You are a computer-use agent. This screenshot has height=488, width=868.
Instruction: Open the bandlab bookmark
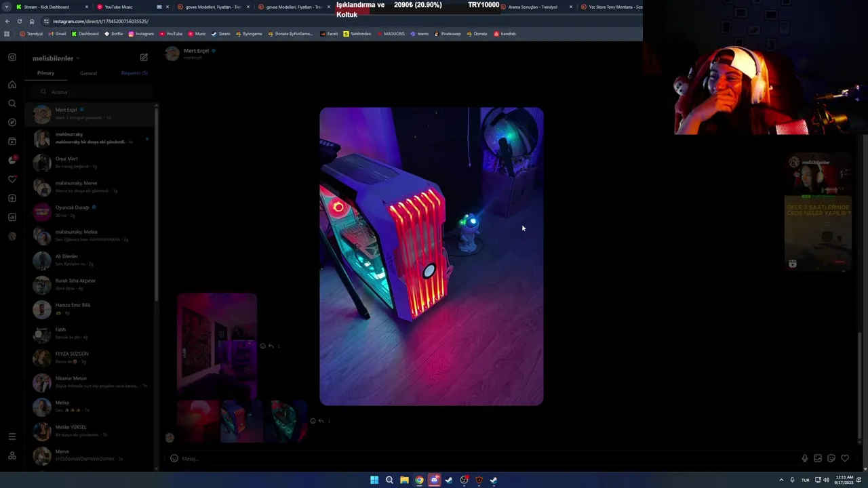[x=505, y=34]
